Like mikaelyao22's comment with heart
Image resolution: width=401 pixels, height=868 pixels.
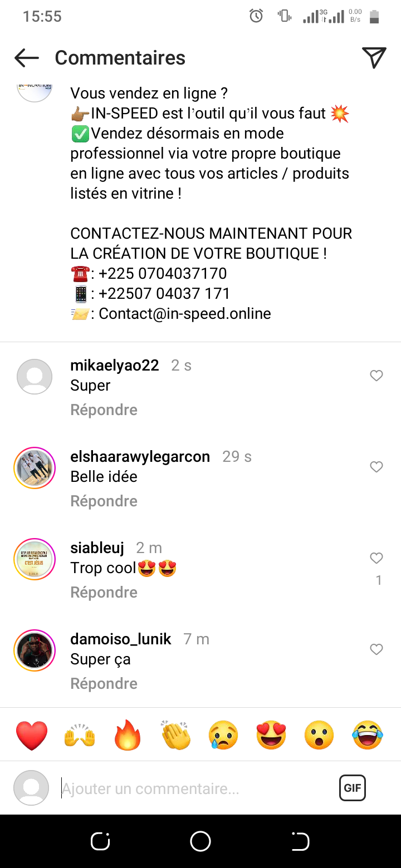tap(376, 376)
